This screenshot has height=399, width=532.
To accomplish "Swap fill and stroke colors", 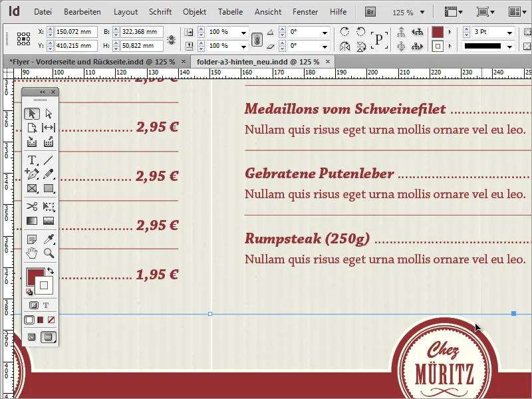I will (51, 271).
